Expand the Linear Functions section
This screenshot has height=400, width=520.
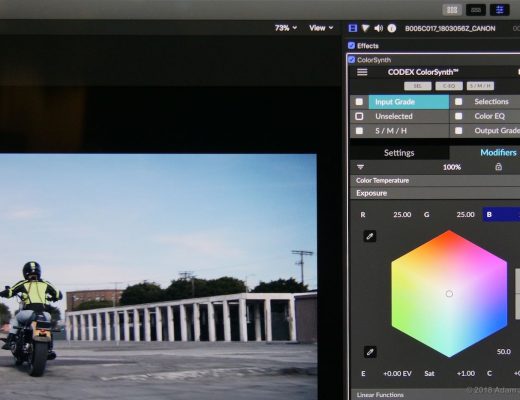click(435, 395)
